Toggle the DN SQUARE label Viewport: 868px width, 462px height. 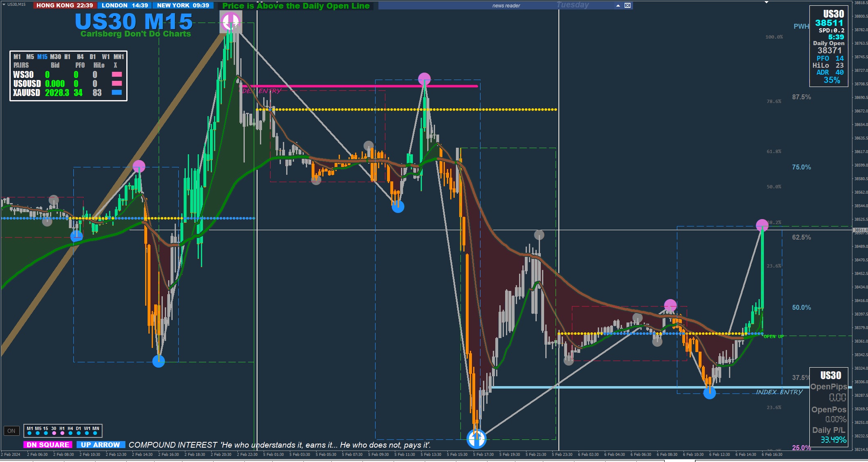click(x=48, y=445)
